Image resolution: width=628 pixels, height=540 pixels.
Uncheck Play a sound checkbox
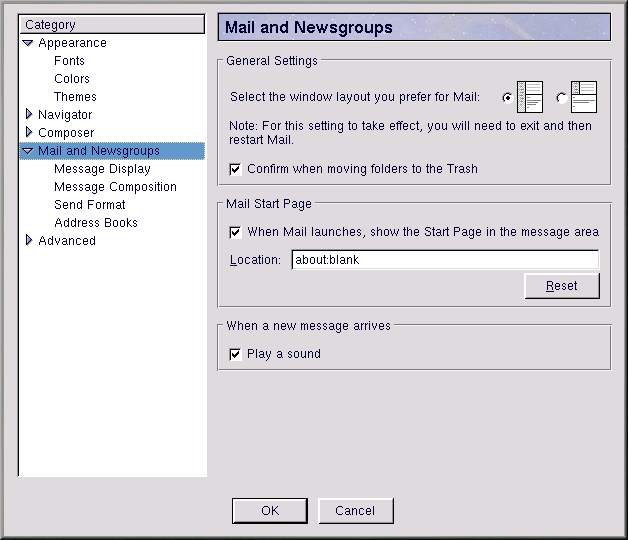(236, 354)
